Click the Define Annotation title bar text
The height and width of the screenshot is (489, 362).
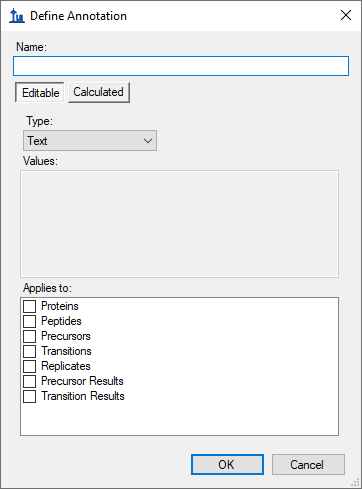[78, 16]
